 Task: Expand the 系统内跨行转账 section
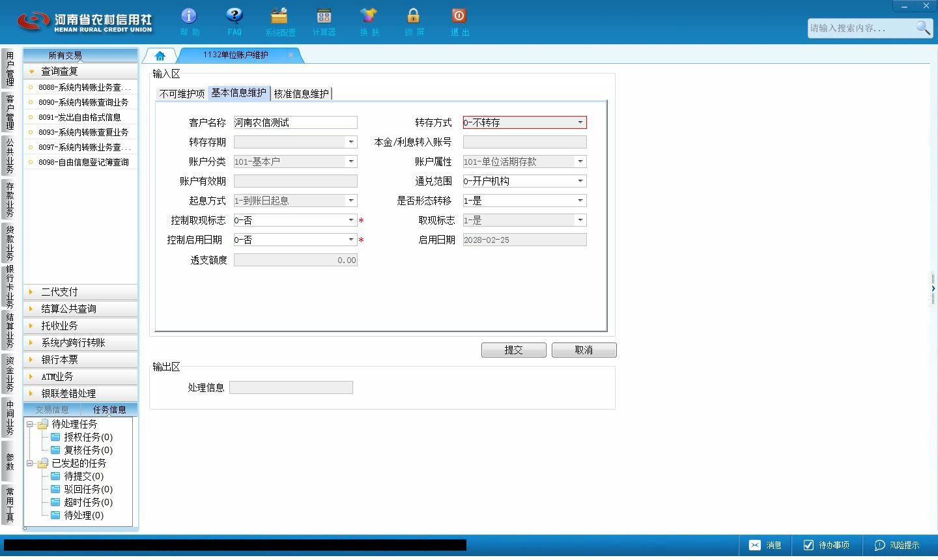81,343
